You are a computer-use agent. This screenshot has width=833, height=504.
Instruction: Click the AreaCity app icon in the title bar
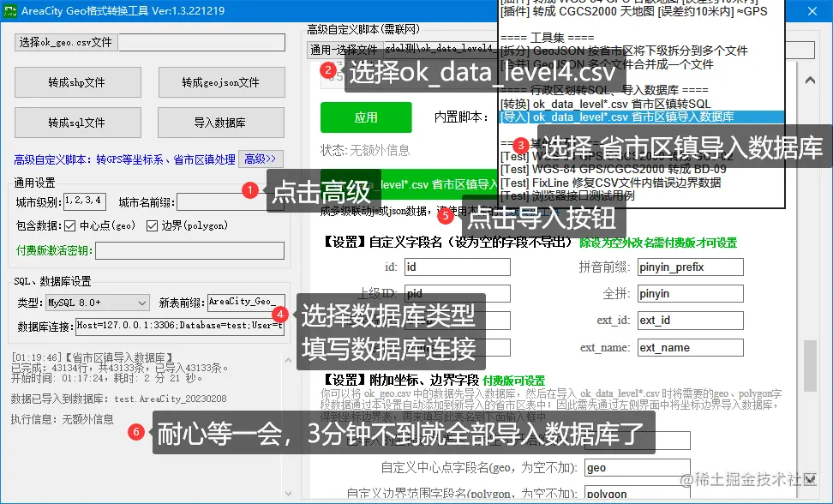(10, 10)
